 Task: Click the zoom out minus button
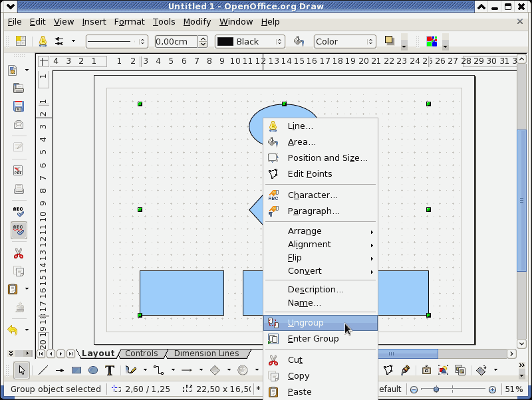414,389
